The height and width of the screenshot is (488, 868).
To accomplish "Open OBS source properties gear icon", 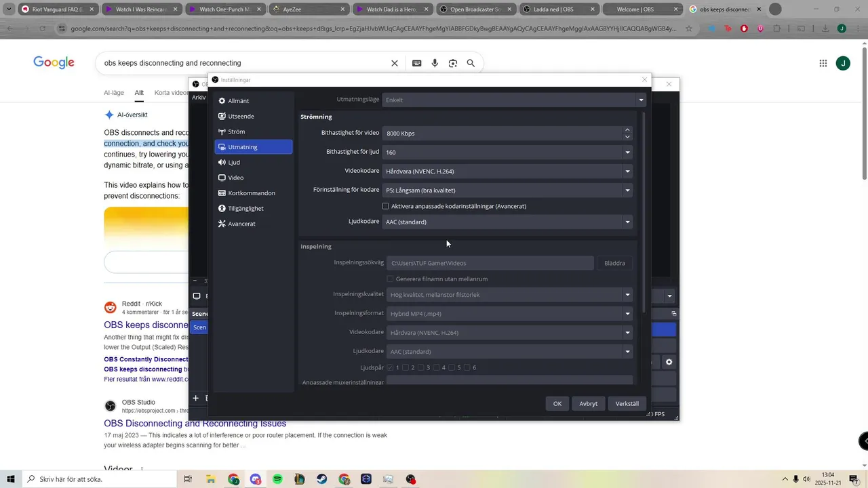I will tap(669, 363).
